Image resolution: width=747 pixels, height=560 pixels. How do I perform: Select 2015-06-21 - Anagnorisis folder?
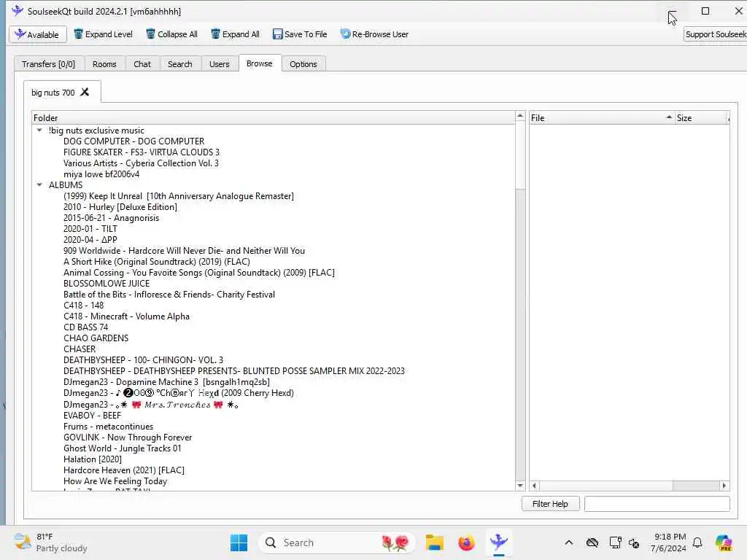point(112,218)
